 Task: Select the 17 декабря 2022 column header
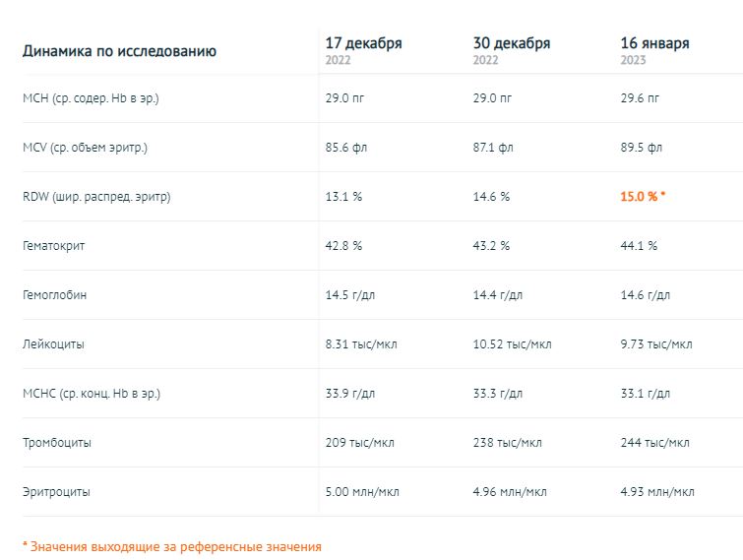coord(364,44)
